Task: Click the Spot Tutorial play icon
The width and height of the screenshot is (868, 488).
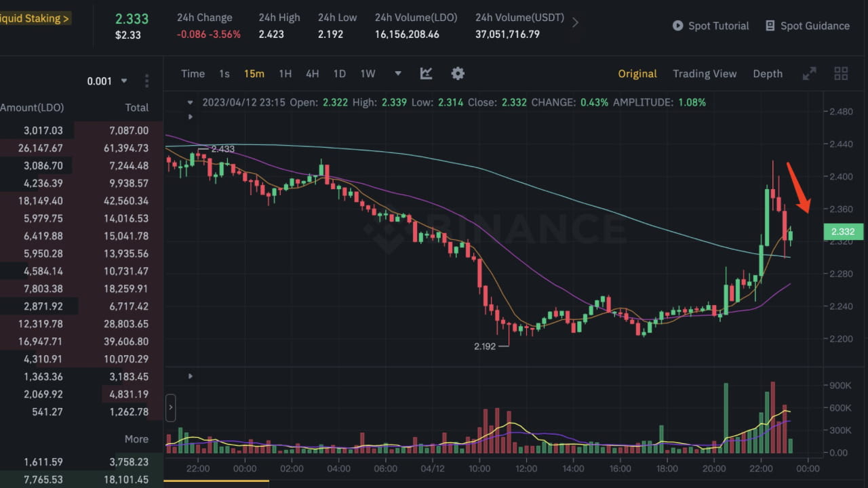Action: point(677,26)
